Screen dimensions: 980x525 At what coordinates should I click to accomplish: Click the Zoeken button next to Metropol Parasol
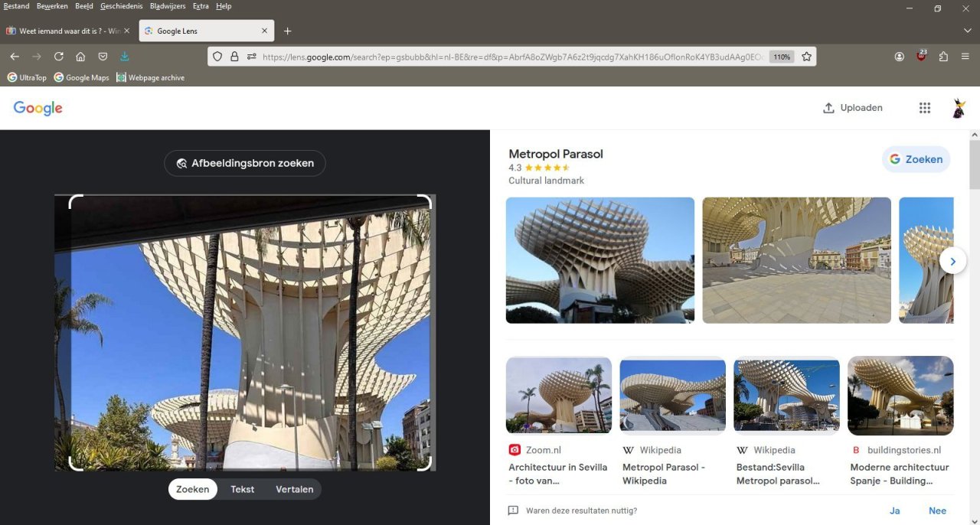click(916, 159)
